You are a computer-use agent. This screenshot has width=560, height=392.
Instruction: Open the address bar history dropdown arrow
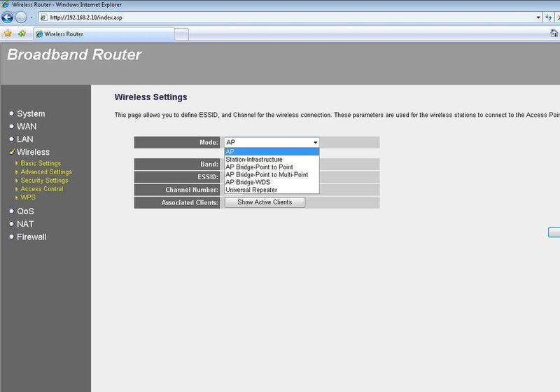(x=538, y=17)
